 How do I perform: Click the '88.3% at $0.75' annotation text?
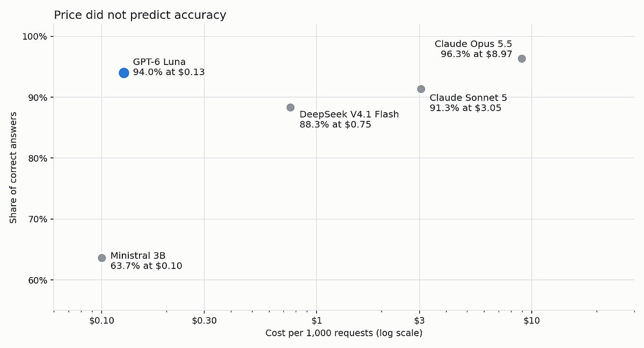(335, 125)
